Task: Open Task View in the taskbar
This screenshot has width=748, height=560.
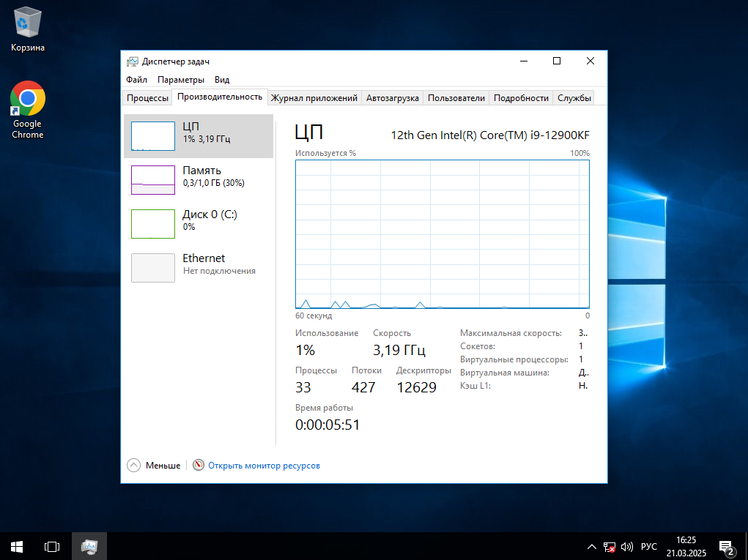Action: [x=52, y=546]
